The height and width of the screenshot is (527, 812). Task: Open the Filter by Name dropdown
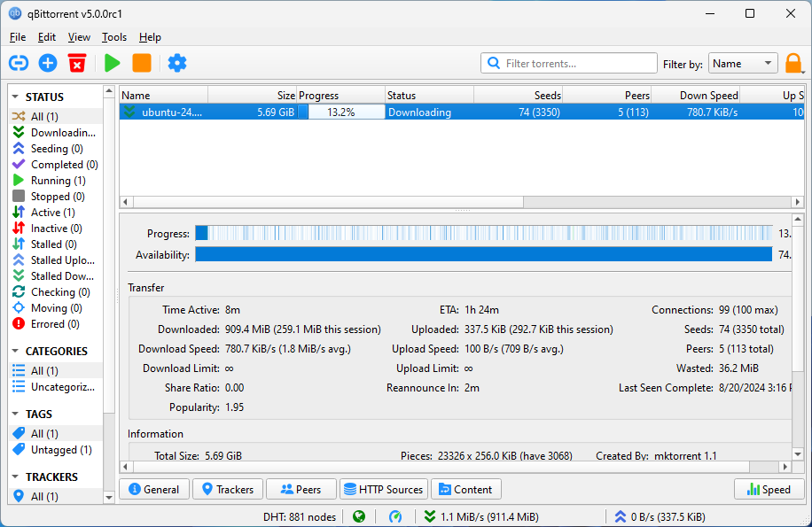(743, 64)
